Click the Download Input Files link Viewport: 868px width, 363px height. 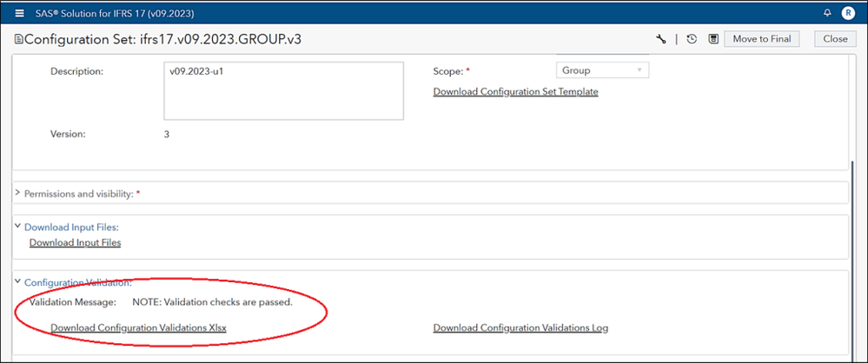tap(75, 242)
